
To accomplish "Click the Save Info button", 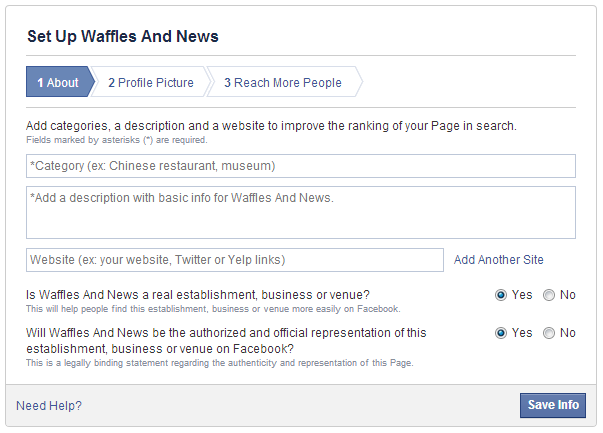I will (x=553, y=405).
